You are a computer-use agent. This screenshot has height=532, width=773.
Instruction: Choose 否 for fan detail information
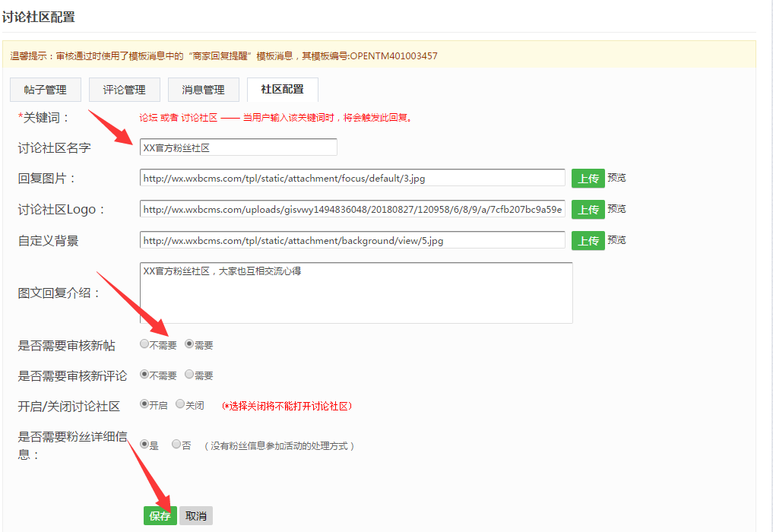(176, 444)
